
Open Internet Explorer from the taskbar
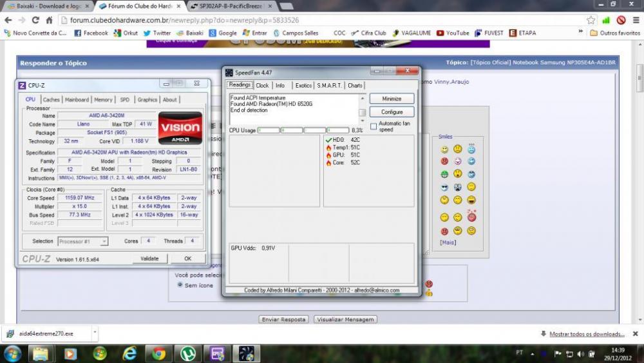[130, 353]
